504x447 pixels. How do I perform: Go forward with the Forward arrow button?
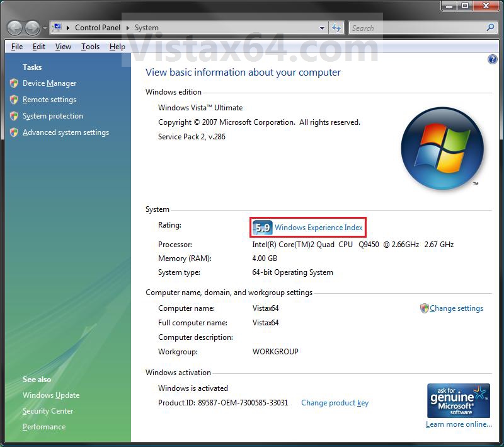33,28
